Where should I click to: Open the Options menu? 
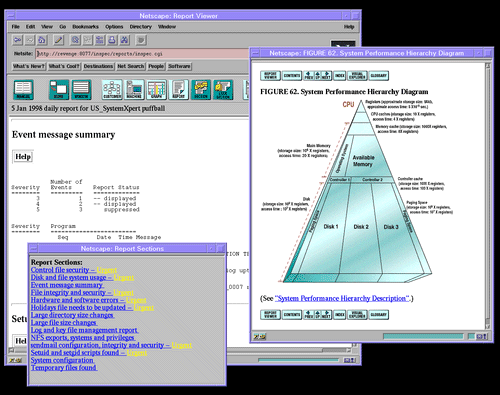(114, 27)
